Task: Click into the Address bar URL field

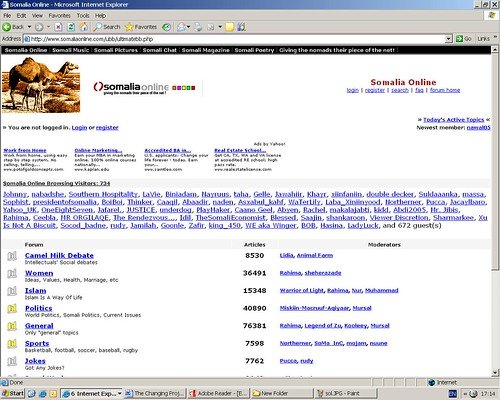Action: 234,39
